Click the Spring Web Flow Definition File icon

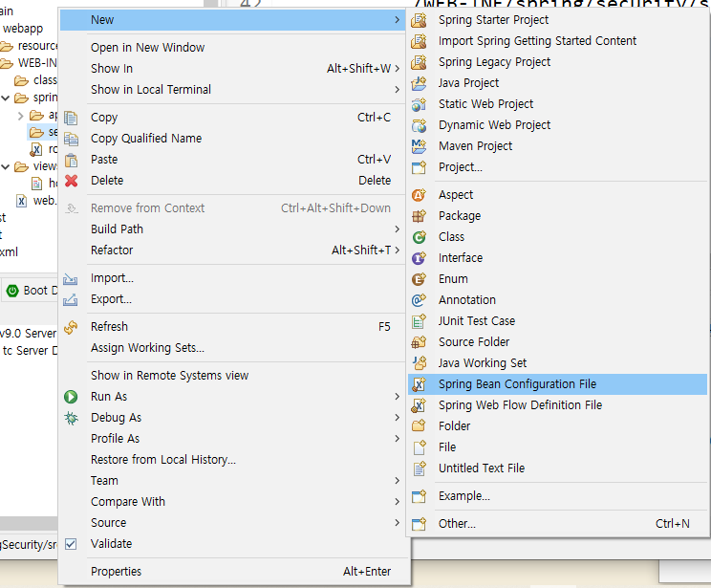[x=419, y=405]
